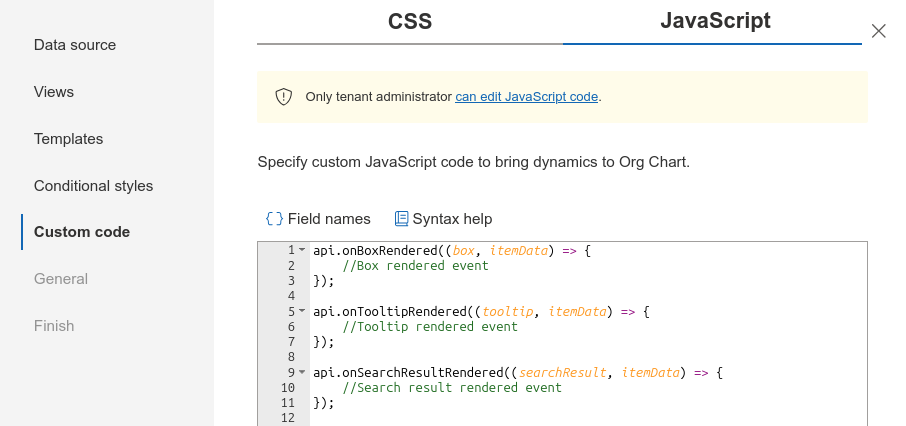
Task: Click the 'box' parameter in line 1
Action: click(x=463, y=251)
